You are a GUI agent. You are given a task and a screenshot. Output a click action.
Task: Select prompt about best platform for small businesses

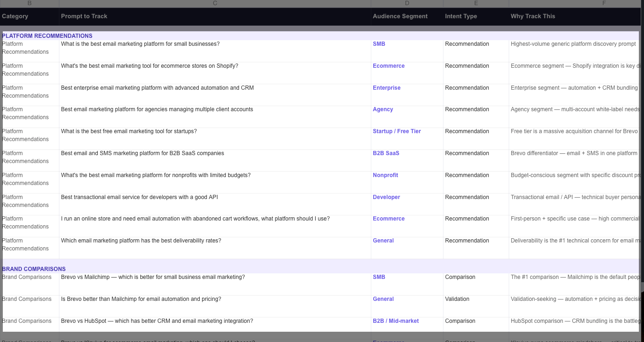click(x=215, y=51)
